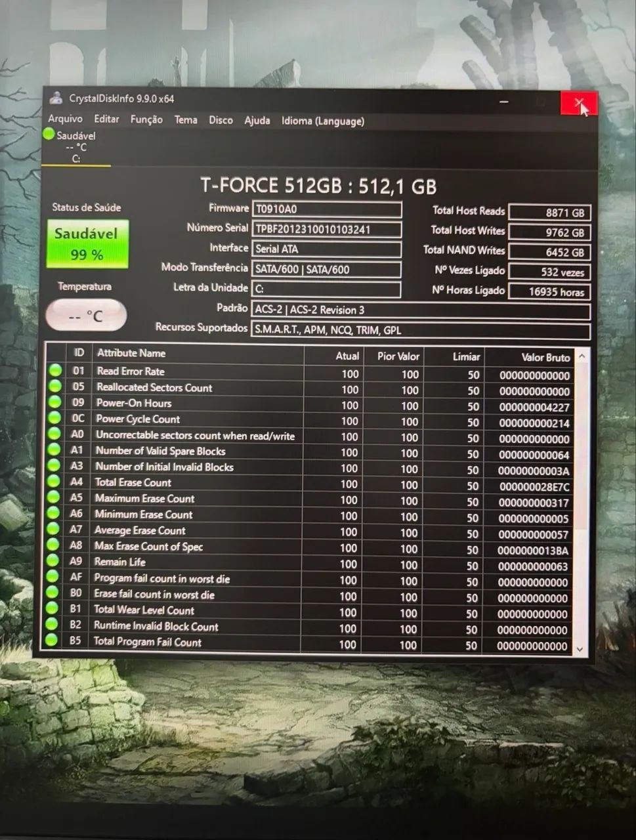This screenshot has width=636, height=840.
Task: Click raw value 000000028E7C
Action: pyautogui.click(x=534, y=486)
